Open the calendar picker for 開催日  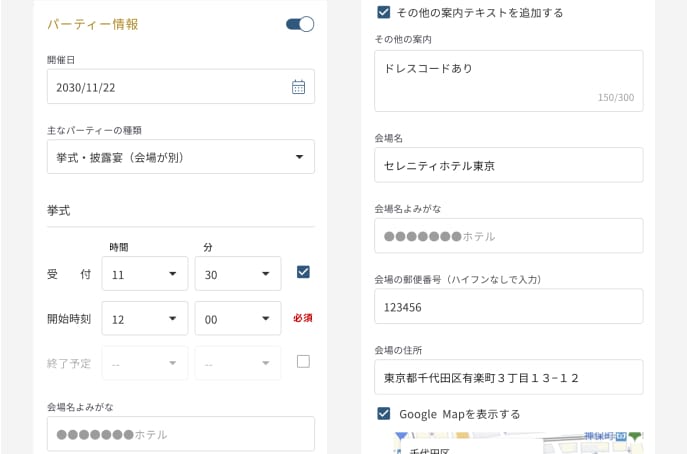298,87
